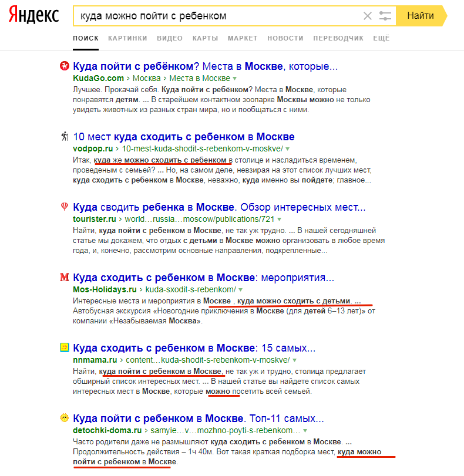Click the tourister.ru domain link
The image size is (464, 476).
point(94,219)
